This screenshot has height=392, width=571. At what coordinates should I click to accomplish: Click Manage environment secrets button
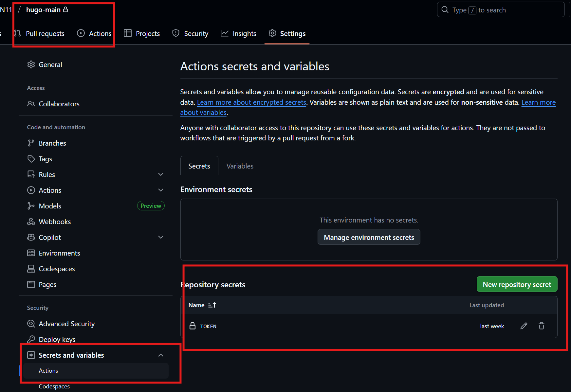369,237
